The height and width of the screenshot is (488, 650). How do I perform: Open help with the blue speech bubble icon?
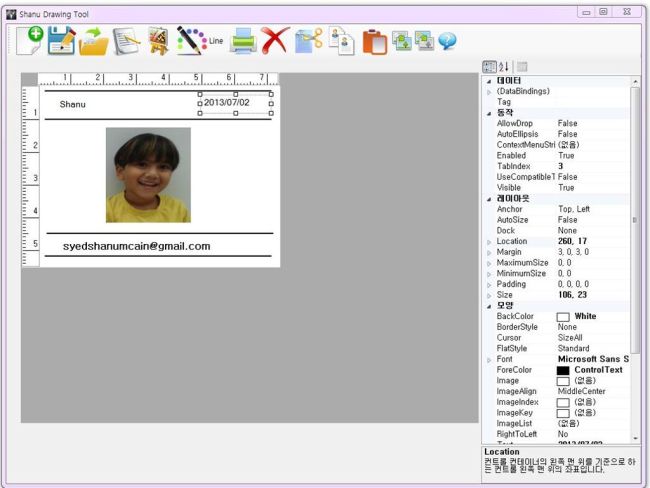coord(447,41)
